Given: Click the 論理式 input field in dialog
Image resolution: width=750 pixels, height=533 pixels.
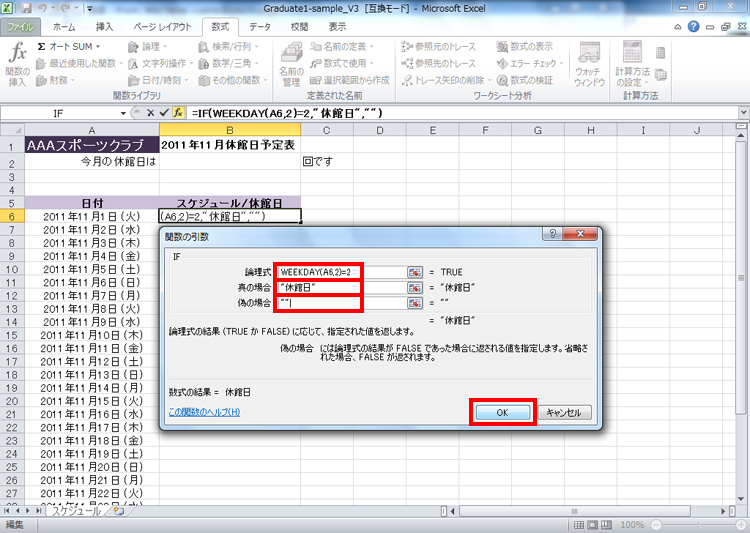Looking at the screenshot, I should pos(342,272).
